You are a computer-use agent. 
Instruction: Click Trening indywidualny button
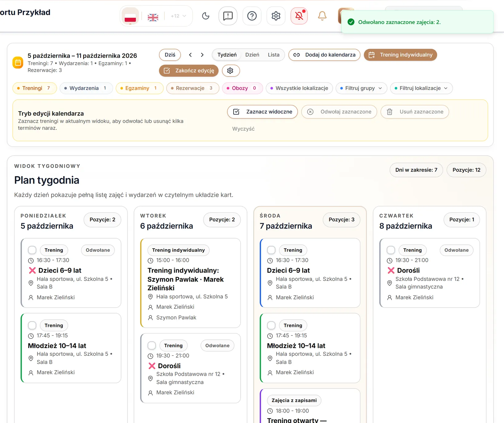click(x=400, y=55)
